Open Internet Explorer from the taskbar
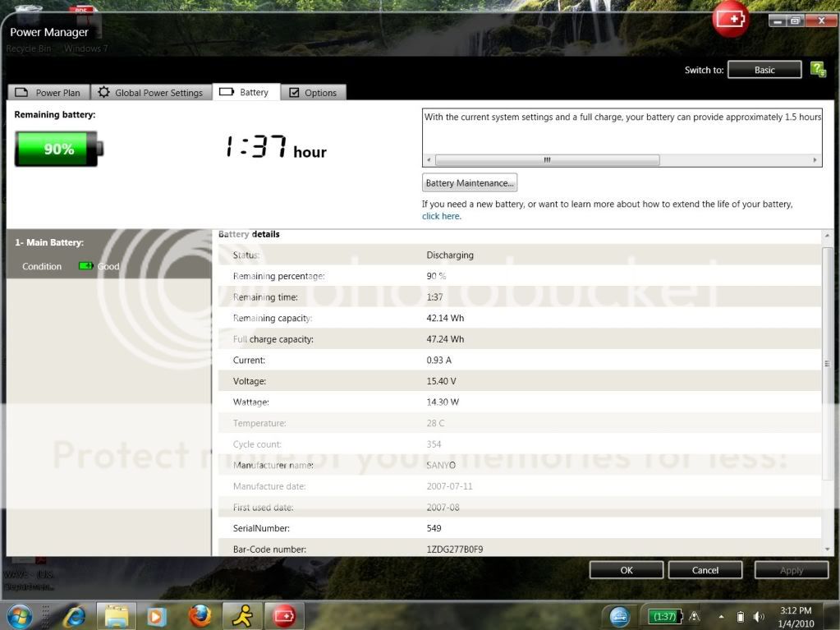This screenshot has height=630, width=840. coord(75,615)
